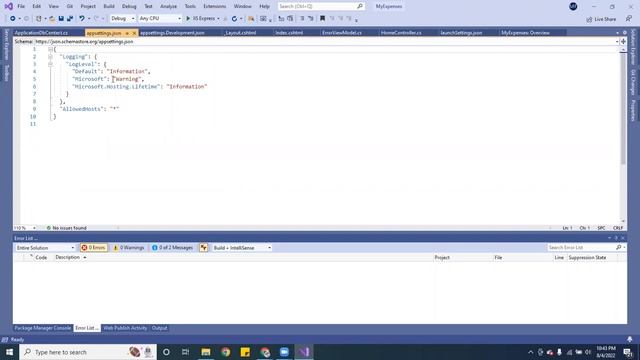
Task: Click the feedback icon beside Live Share
Action: [629, 19]
